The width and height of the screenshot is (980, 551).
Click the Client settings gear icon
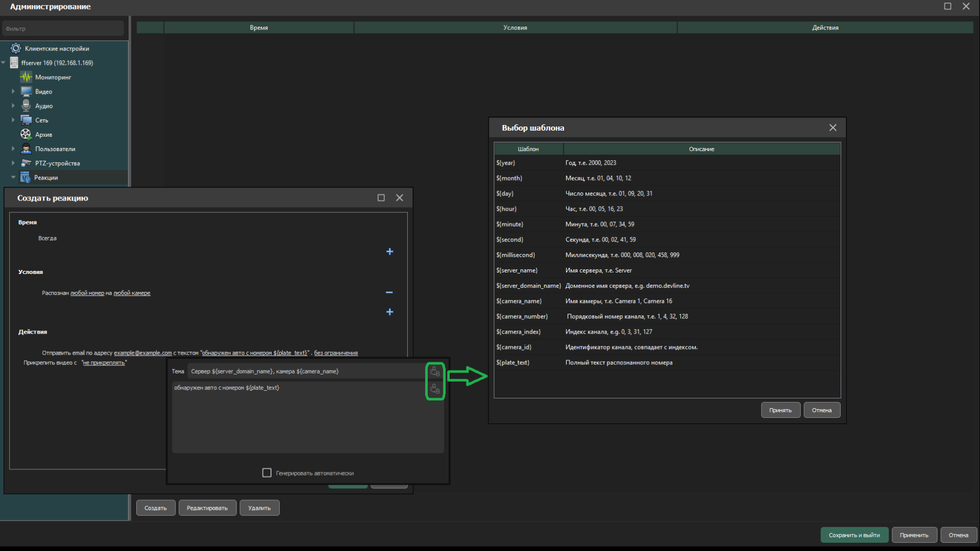[16, 48]
